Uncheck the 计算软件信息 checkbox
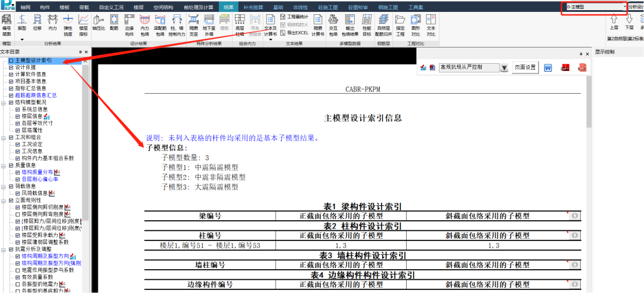Screen dimensions: 644x293 (11, 75)
